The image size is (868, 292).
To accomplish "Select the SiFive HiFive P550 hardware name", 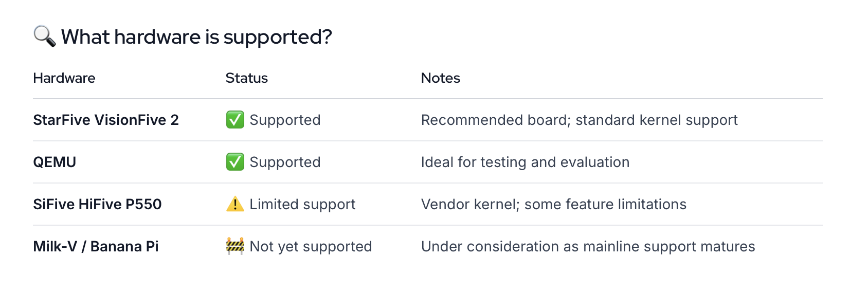I will pyautogui.click(x=97, y=204).
